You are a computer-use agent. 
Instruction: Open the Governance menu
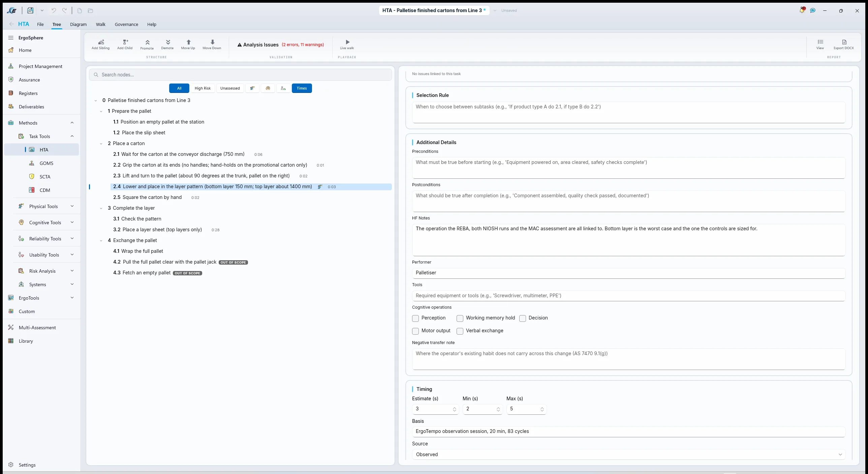coord(126,24)
